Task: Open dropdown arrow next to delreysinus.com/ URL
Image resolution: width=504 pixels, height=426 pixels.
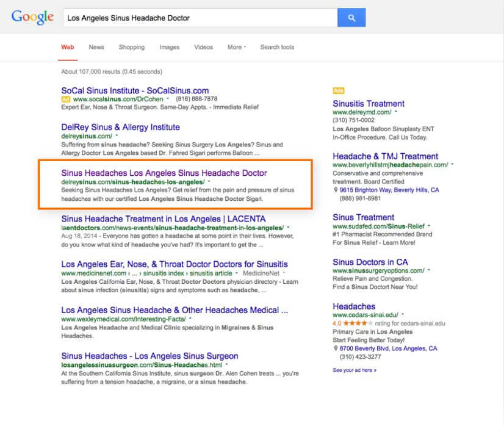Action: 117,136
